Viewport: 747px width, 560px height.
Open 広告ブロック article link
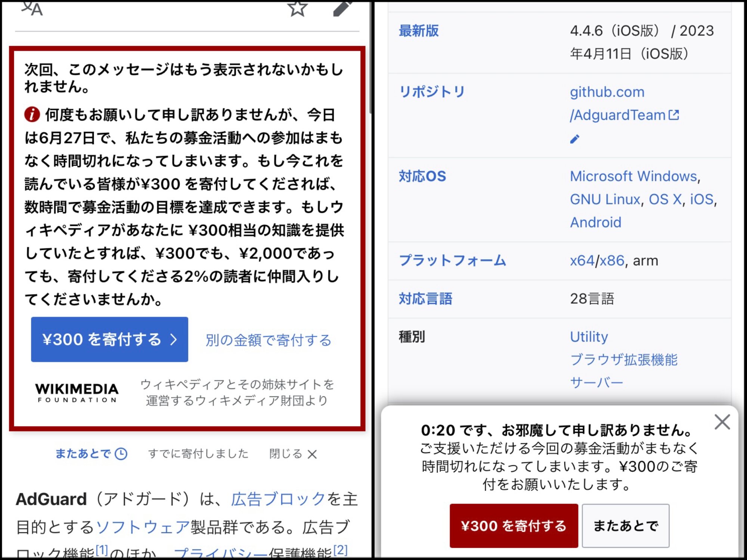click(278, 499)
